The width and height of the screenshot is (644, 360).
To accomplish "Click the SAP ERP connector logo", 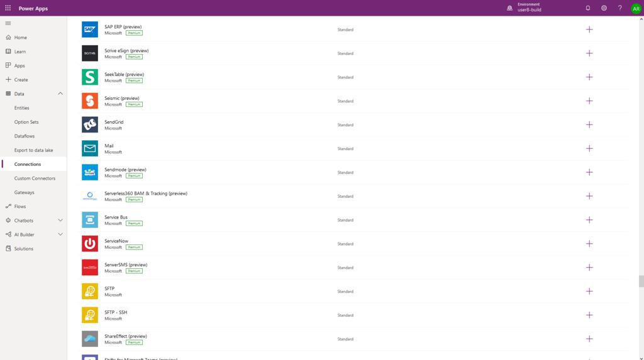I will point(89,30).
